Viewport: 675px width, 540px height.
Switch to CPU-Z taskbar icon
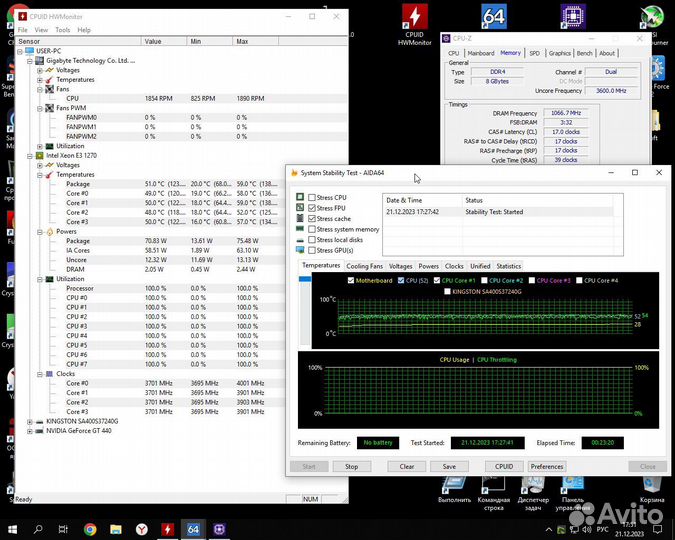click(x=219, y=529)
